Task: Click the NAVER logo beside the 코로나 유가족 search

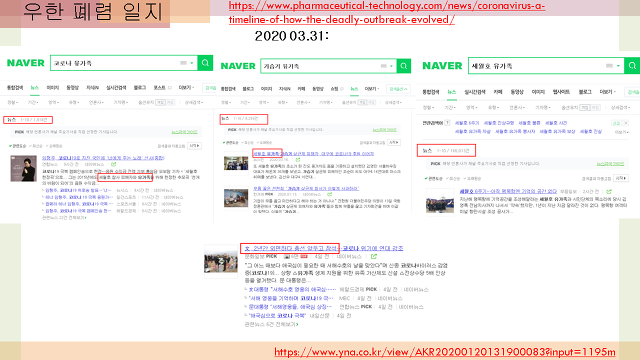Action: [25, 63]
